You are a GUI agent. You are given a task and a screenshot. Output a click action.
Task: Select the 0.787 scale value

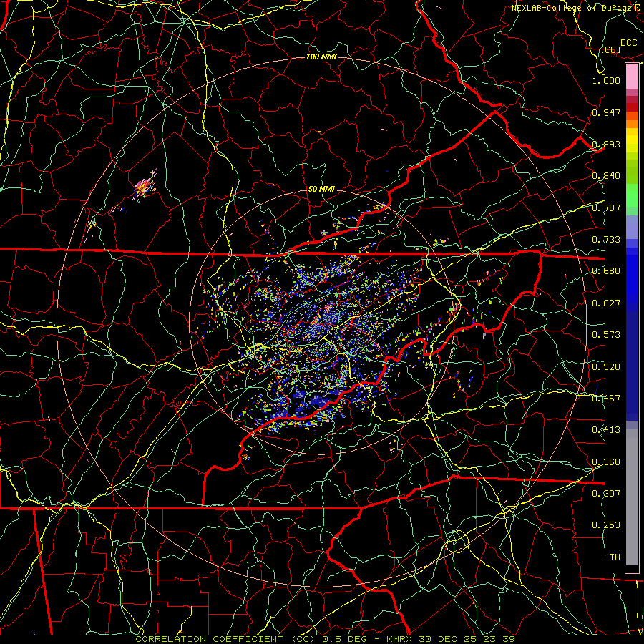pyautogui.click(x=606, y=208)
